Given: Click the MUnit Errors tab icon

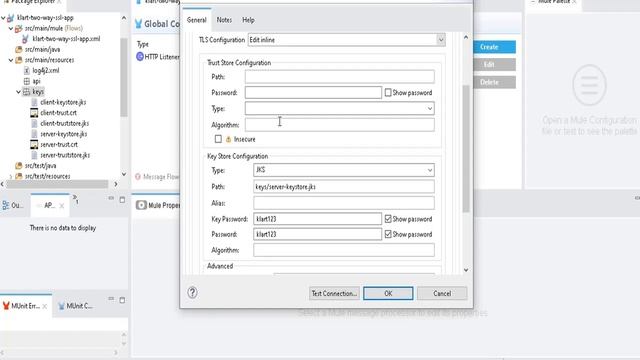Looking at the screenshot, I should click(x=6, y=306).
